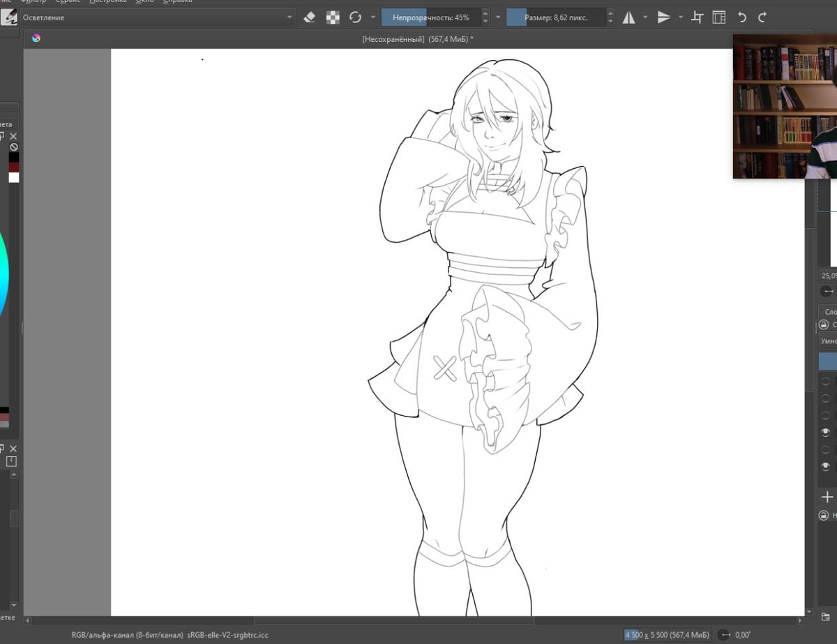Viewport: 837px width, 644px height.
Task: Click the Размер 8,62 пикс. size slider
Action: 556,17
